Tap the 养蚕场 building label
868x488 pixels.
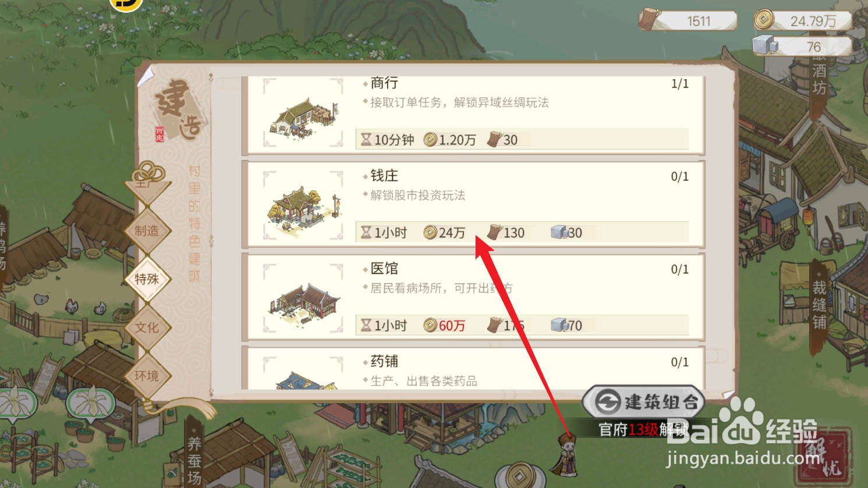coord(194,460)
